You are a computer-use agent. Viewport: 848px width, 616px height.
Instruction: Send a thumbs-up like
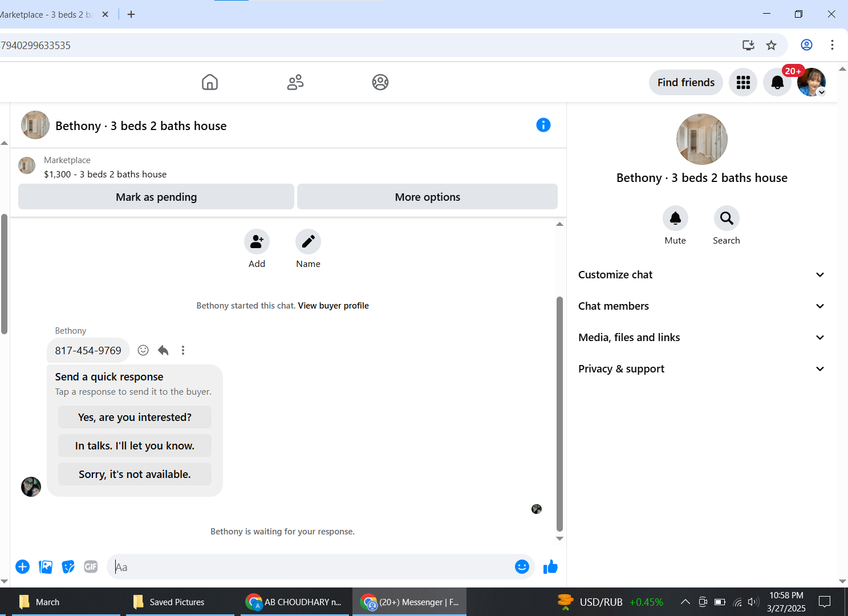pyautogui.click(x=550, y=566)
